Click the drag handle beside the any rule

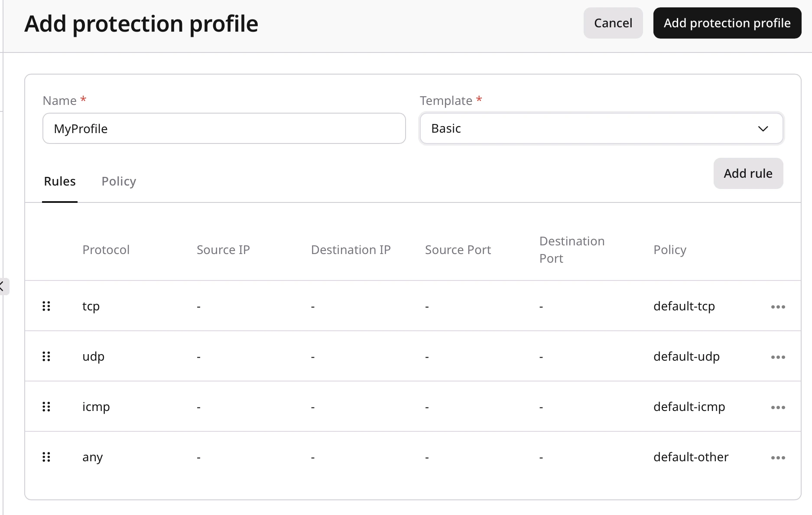(46, 457)
